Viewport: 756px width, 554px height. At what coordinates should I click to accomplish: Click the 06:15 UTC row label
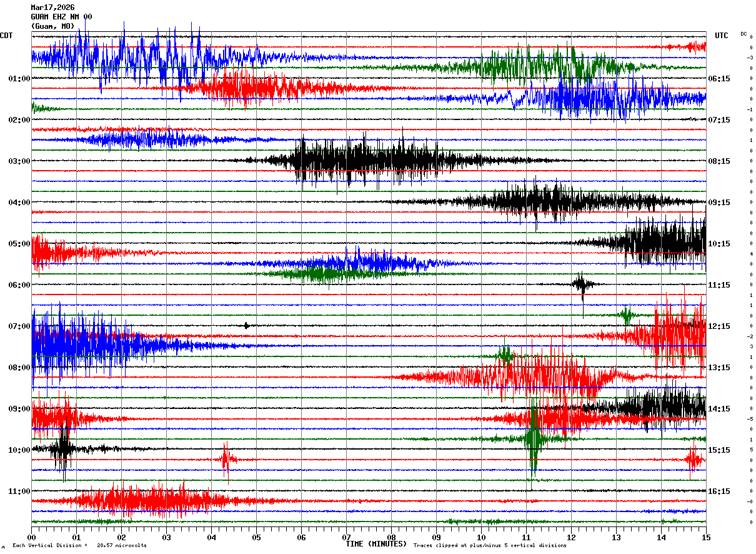tap(719, 79)
